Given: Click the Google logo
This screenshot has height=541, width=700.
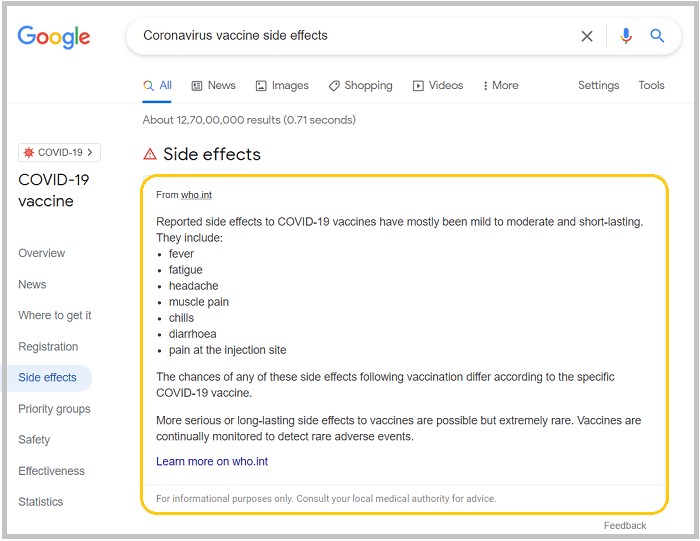Looking at the screenshot, I should [x=54, y=37].
